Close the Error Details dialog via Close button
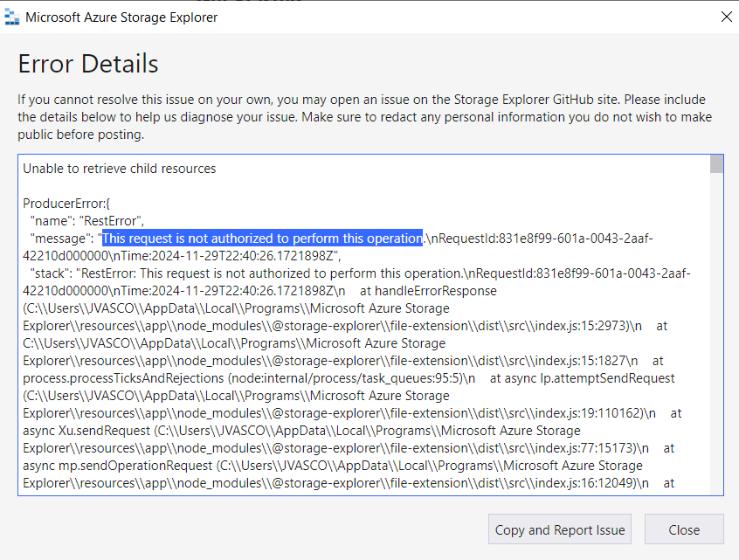 tap(684, 529)
